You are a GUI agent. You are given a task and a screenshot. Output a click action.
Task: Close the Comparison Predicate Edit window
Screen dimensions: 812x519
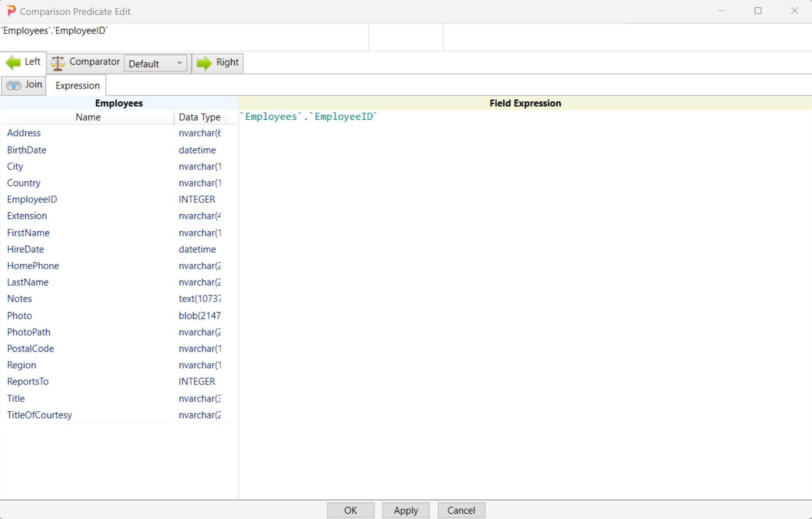[x=794, y=11]
